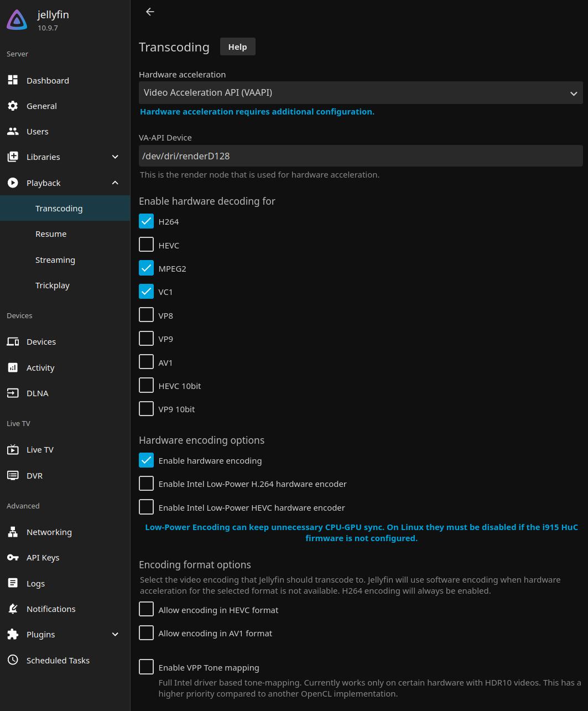Open Networking via its network icon
Viewport: 588px width, 711px height.
point(13,532)
